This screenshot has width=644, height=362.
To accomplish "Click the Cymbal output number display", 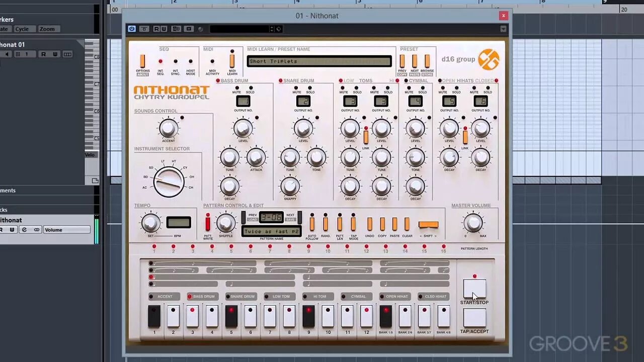I will (416, 101).
